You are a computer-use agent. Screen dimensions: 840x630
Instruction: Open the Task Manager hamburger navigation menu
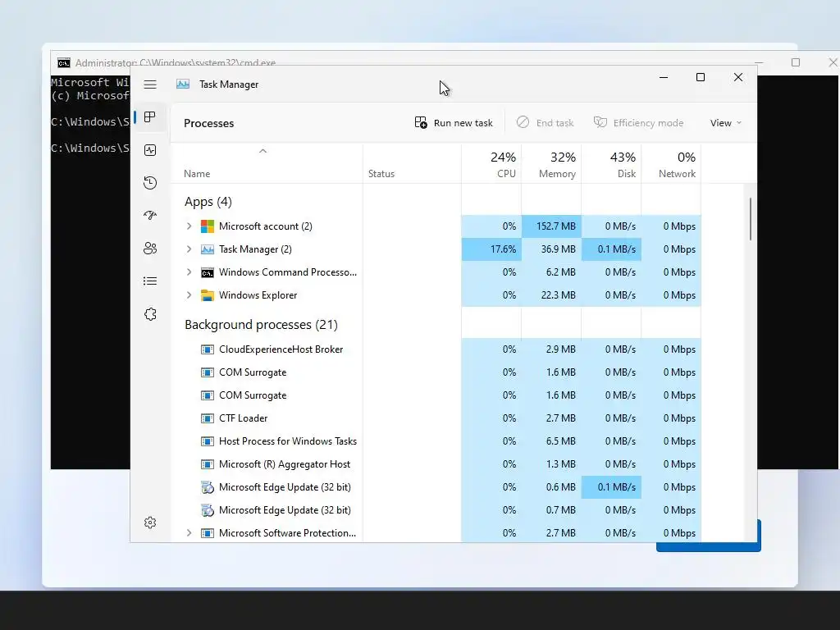[x=150, y=84]
